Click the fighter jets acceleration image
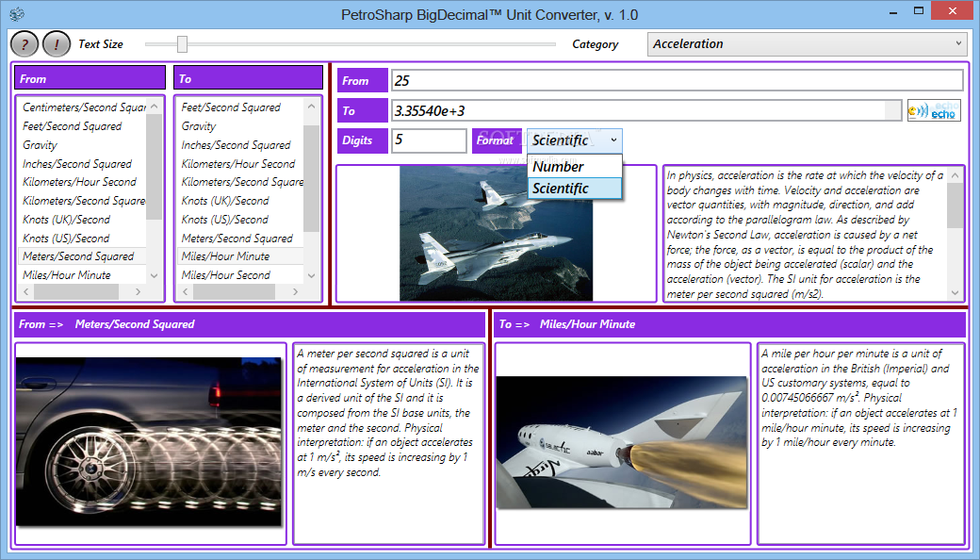 pos(497,233)
